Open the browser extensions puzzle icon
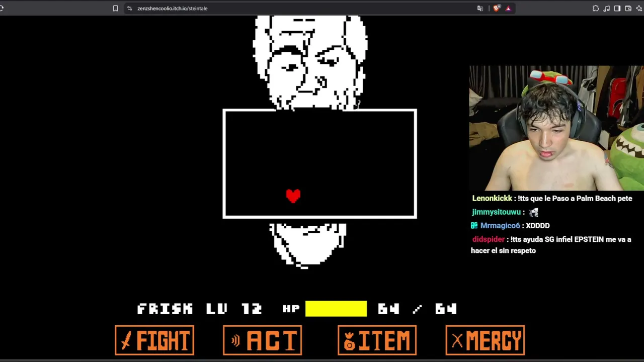 point(596,8)
